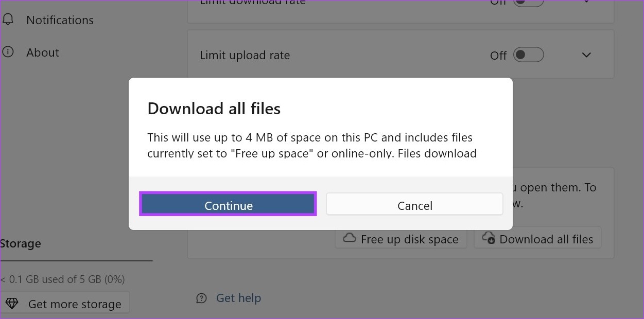The height and width of the screenshot is (319, 644).
Task: Toggle the Limit download rate switch
Action: 529,2
